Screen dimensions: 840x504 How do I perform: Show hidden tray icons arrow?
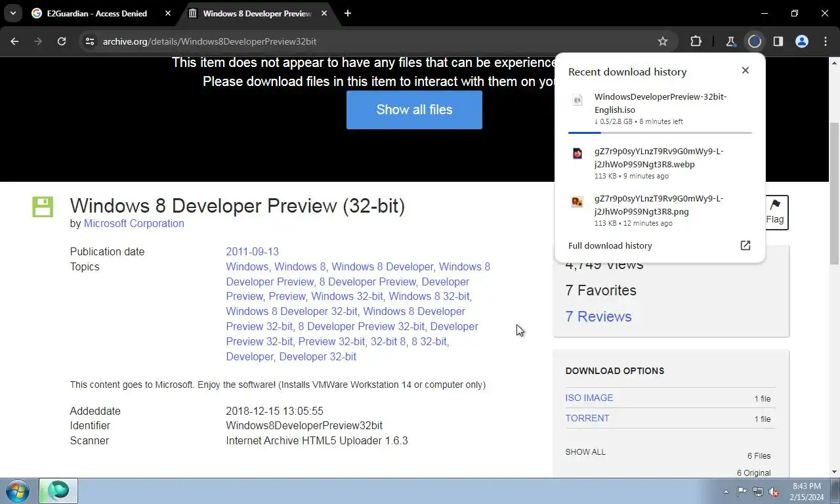[x=726, y=492]
